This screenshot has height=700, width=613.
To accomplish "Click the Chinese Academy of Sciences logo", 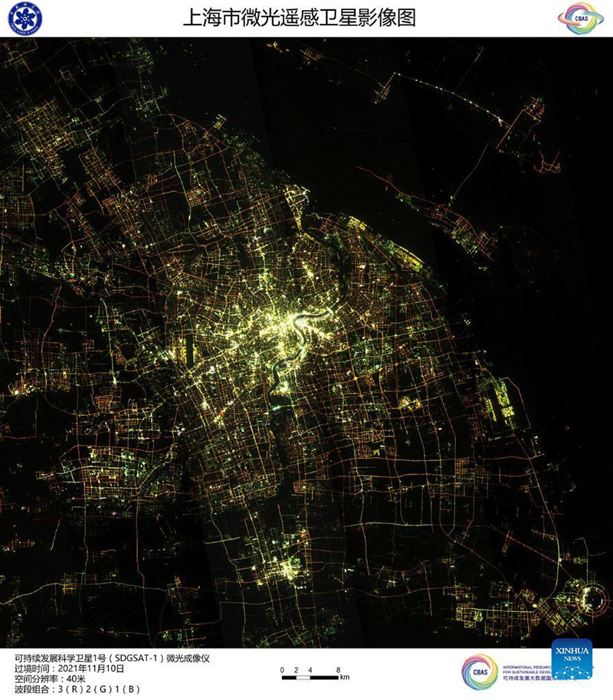I will coord(25,18).
